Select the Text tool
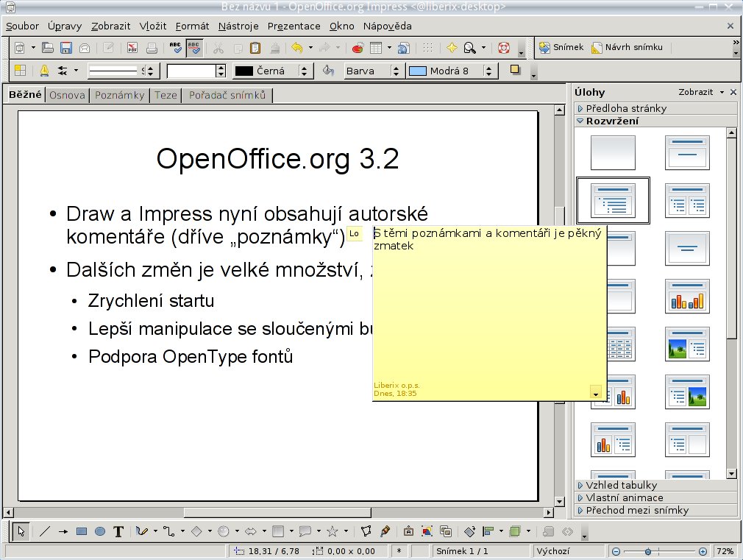This screenshot has height=560, width=743. (x=118, y=531)
